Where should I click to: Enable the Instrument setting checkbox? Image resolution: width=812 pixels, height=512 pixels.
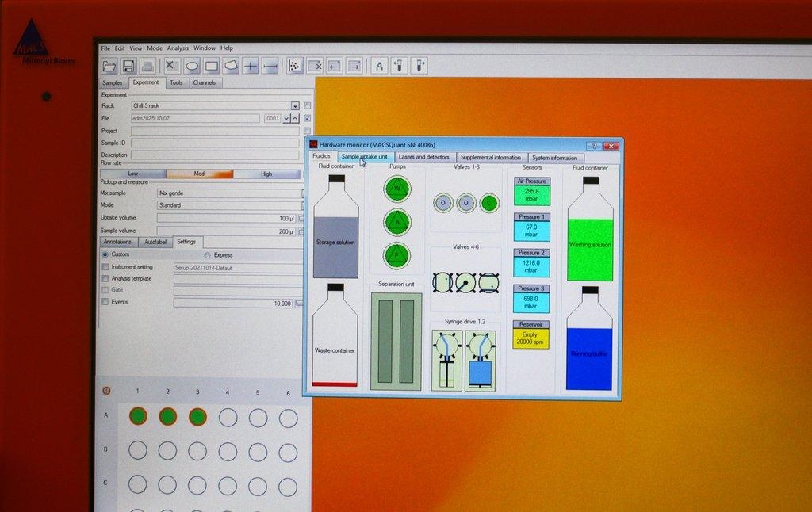pyautogui.click(x=105, y=267)
